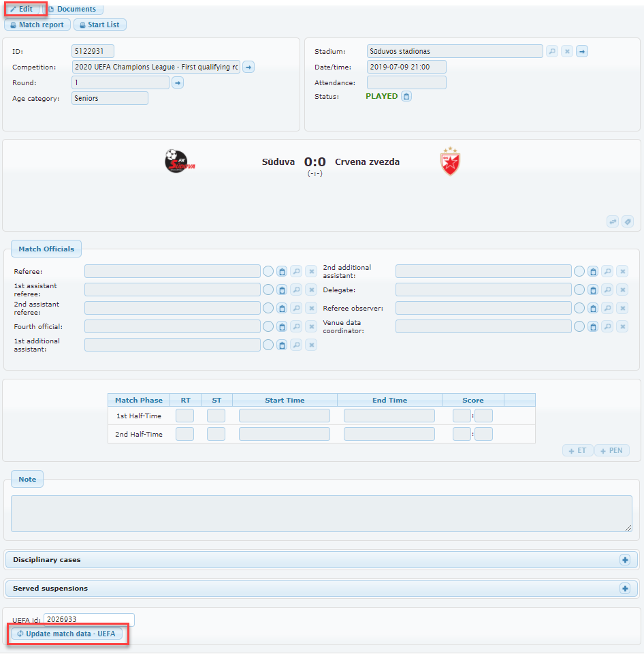Go to competition via arrow icon
The image size is (644, 654).
click(x=248, y=67)
